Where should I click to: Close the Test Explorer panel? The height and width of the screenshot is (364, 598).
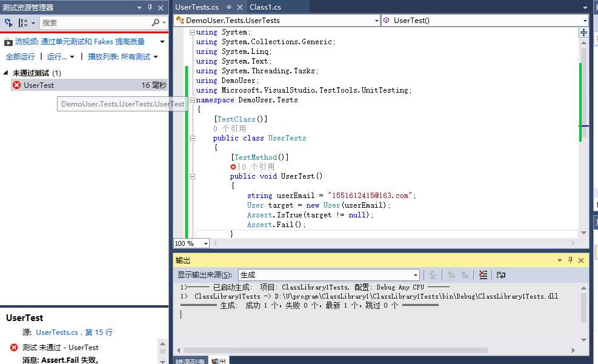[161, 8]
